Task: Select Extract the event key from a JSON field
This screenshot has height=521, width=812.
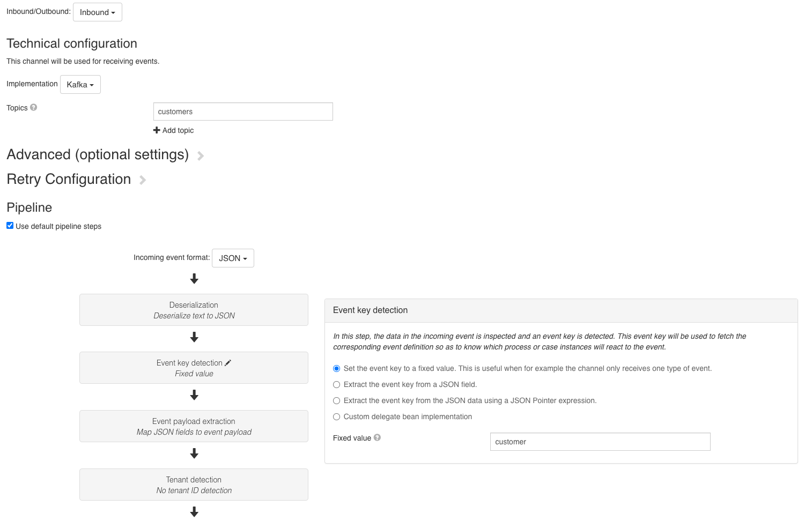Action: [336, 384]
